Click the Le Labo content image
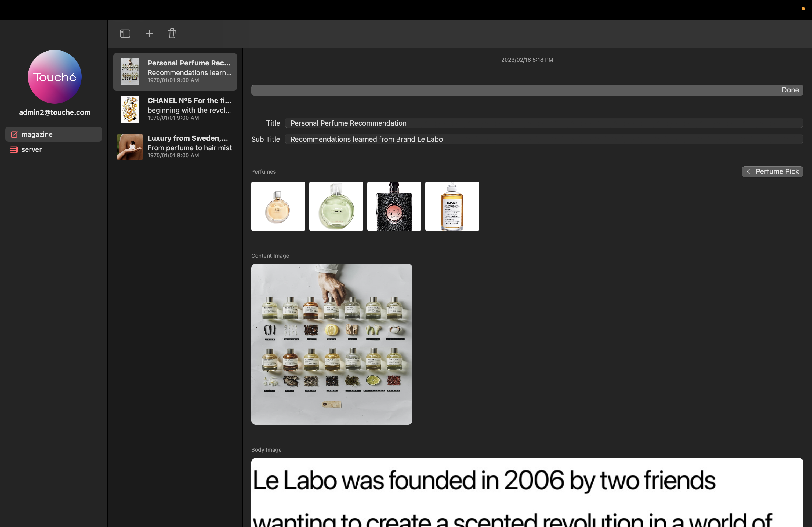The height and width of the screenshot is (527, 812). (x=332, y=344)
